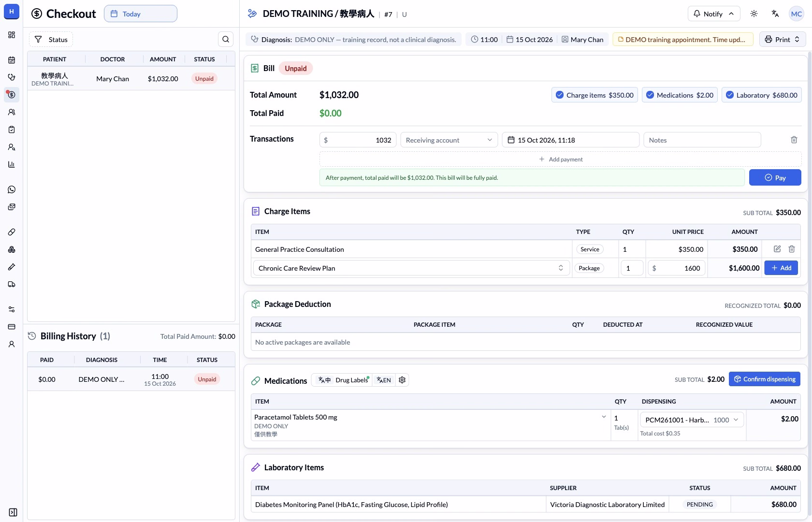Click the search magnifier in checkout list
812x522 pixels.
pos(226,39)
